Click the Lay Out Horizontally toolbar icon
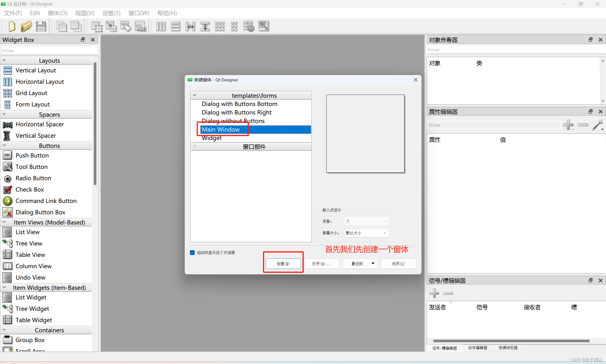The height and width of the screenshot is (364, 606). tap(161, 26)
